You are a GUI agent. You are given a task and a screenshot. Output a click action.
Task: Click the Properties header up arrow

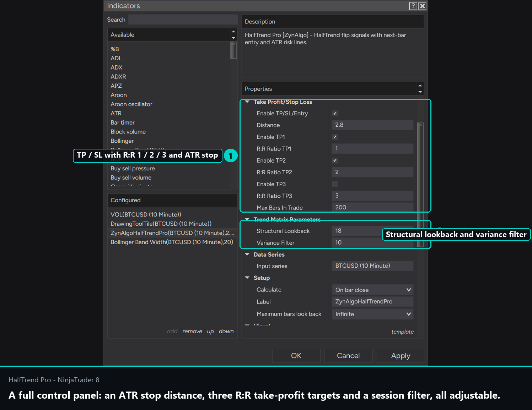(420, 86)
